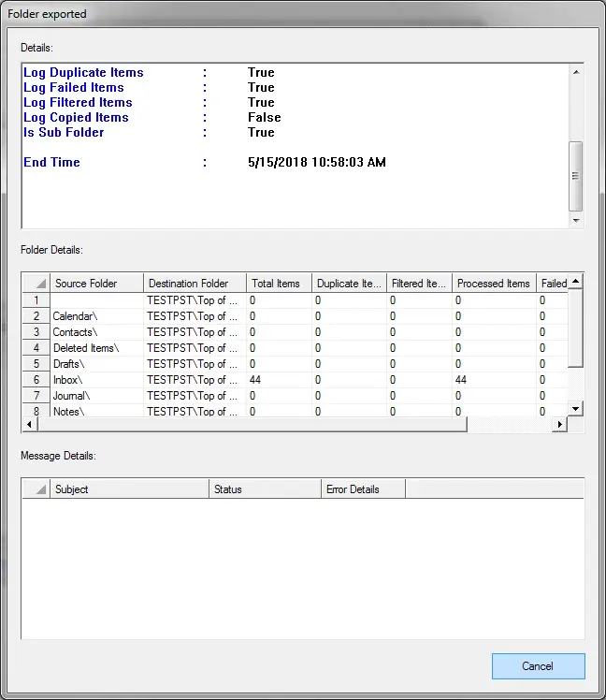Click Folder Details vertical scrollbar thumb
Image resolution: width=606 pixels, height=700 pixels.
point(576,328)
